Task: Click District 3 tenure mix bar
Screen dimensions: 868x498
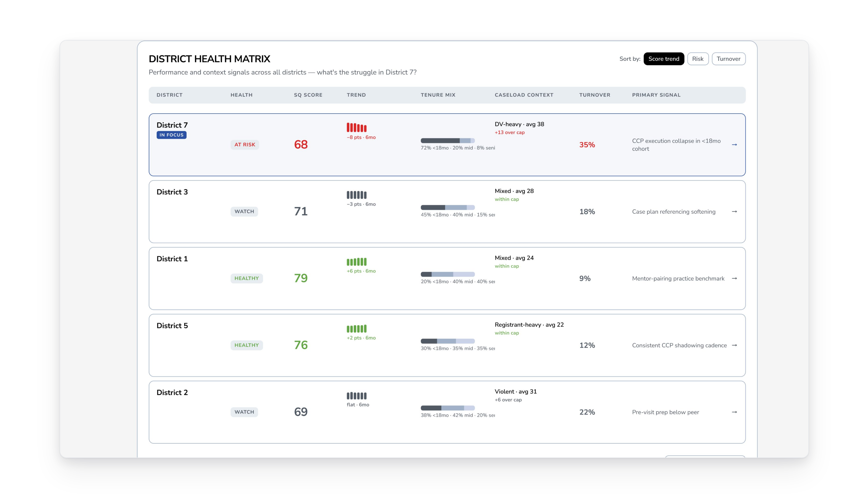Action: tap(448, 208)
